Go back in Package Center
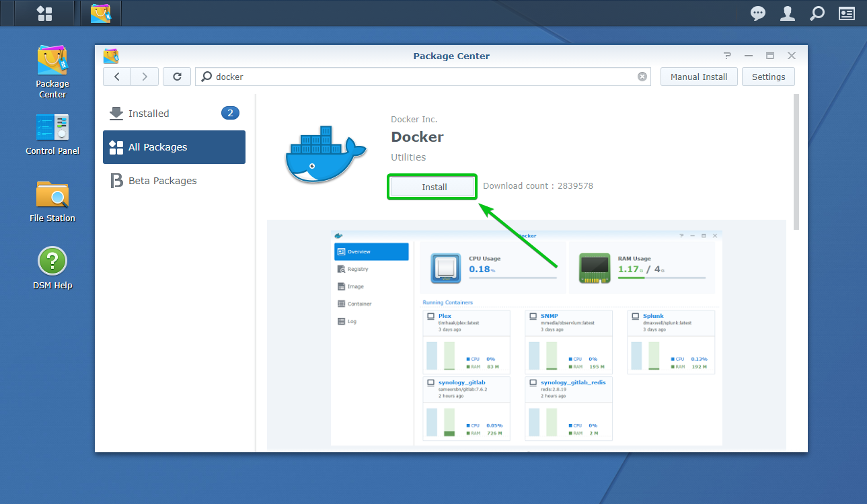 [x=117, y=77]
